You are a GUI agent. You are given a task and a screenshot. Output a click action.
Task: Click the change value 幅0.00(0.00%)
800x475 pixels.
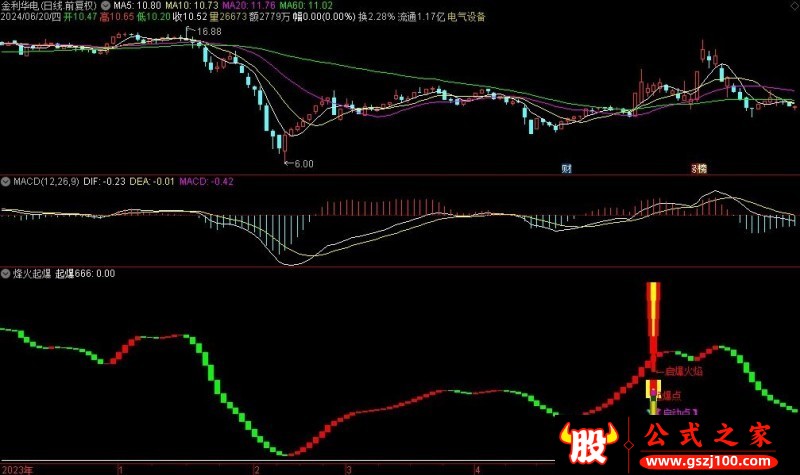[x=324, y=17]
